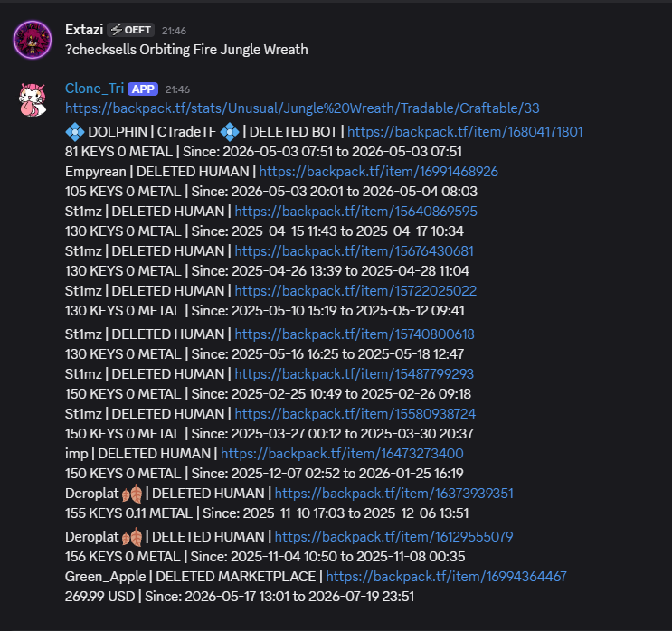Open Clone_Tri's cat avatar

[33, 99]
